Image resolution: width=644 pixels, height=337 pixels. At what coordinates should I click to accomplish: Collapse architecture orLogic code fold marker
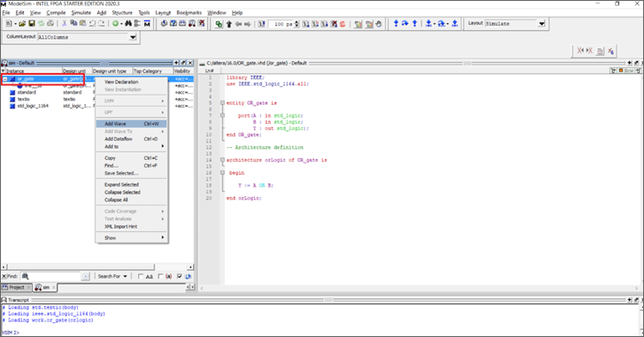[x=222, y=160]
